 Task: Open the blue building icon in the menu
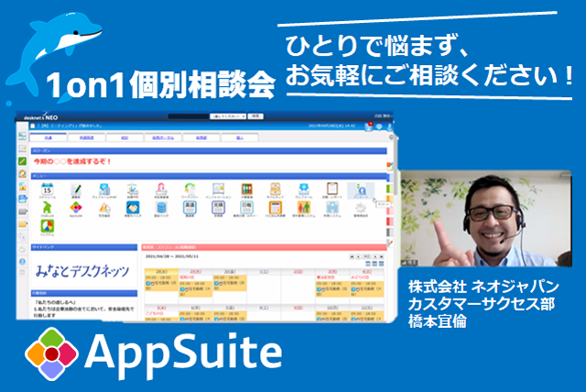click(x=331, y=207)
